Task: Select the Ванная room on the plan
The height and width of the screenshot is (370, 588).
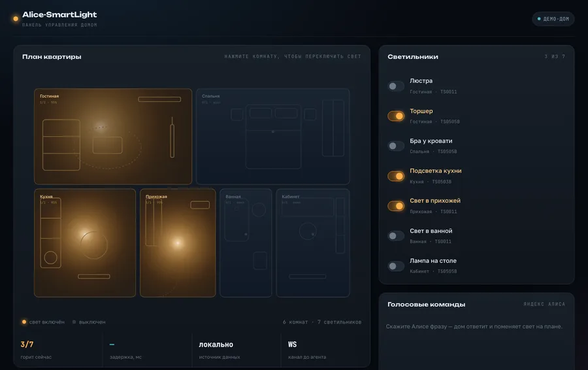Action: (246, 243)
